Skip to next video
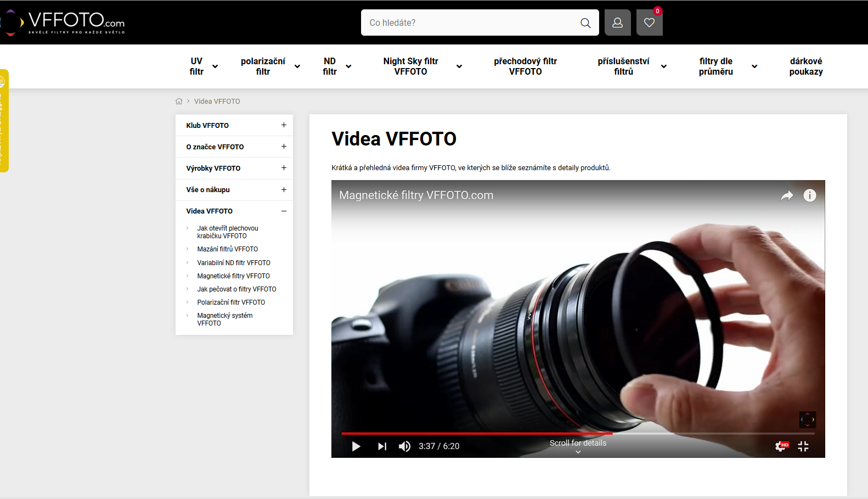The image size is (868, 499). pyautogui.click(x=382, y=446)
